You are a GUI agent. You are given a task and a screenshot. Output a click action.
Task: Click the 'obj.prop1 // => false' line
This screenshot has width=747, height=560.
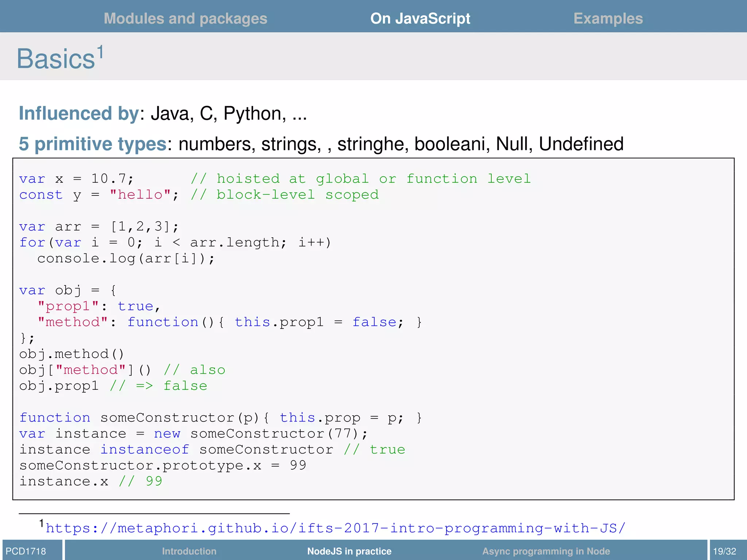point(113,386)
